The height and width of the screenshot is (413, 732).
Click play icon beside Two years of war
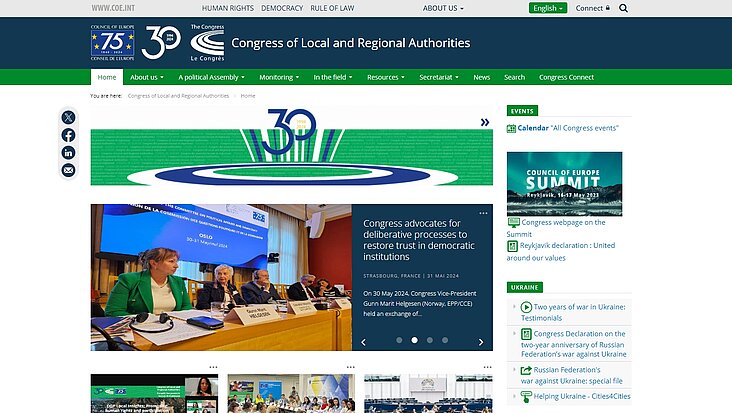[x=526, y=307]
